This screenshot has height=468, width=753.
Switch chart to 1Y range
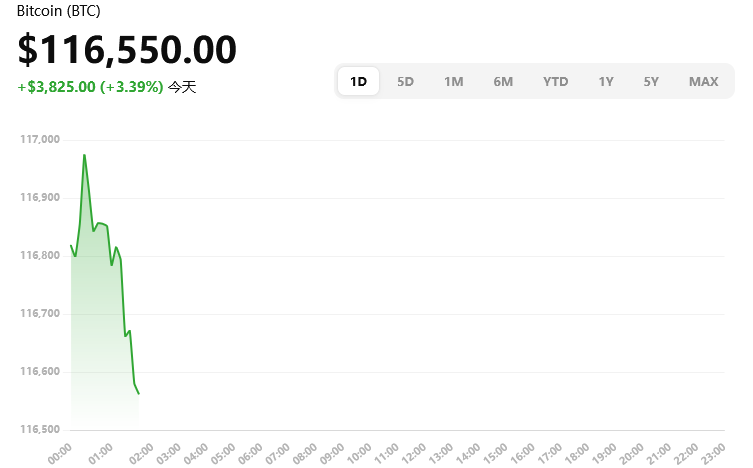pyautogui.click(x=606, y=81)
